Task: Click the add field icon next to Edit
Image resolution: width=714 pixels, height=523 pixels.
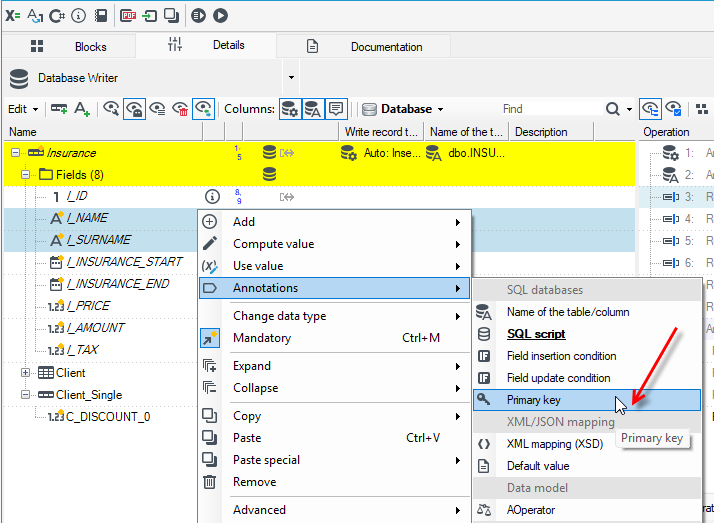Action: pyautogui.click(x=59, y=109)
